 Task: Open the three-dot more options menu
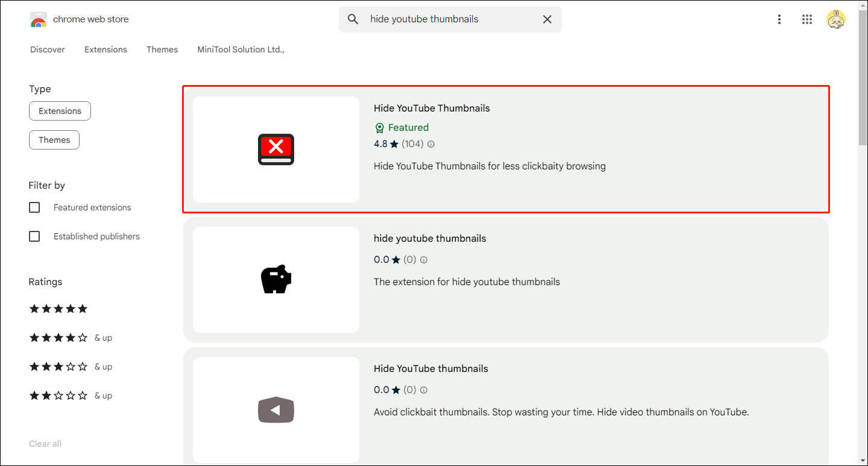click(779, 19)
